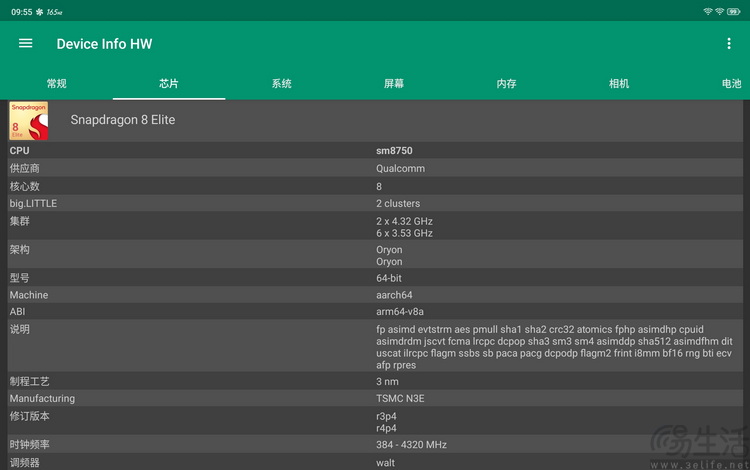Open the hamburger navigation menu

click(25, 44)
